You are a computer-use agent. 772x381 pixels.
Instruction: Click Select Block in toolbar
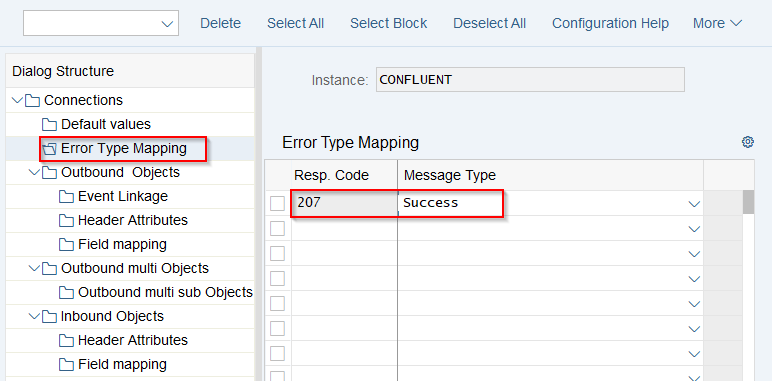coord(388,23)
